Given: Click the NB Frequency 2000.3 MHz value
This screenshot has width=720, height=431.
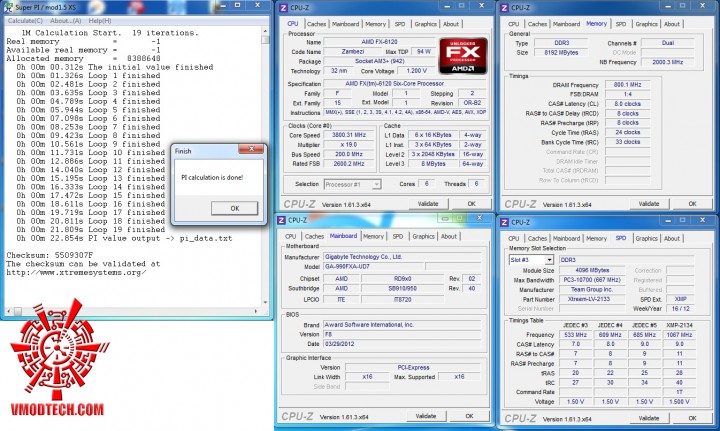Looking at the screenshot, I should coord(667,62).
